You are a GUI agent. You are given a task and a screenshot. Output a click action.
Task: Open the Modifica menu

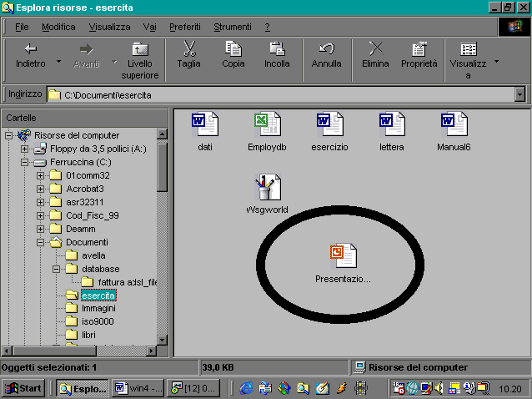58,27
